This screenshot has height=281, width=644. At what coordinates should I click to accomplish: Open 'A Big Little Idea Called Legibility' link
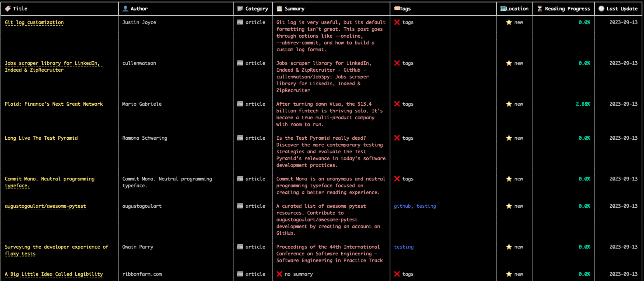(54, 274)
